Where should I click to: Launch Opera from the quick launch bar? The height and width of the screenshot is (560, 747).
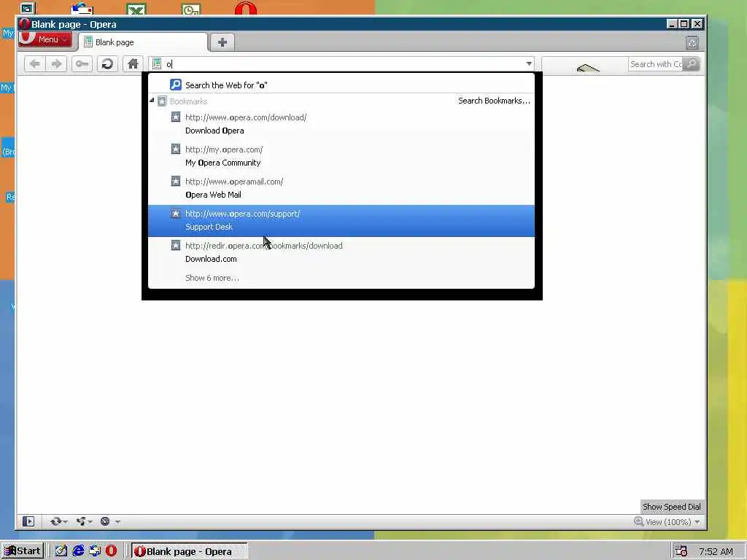click(x=111, y=551)
